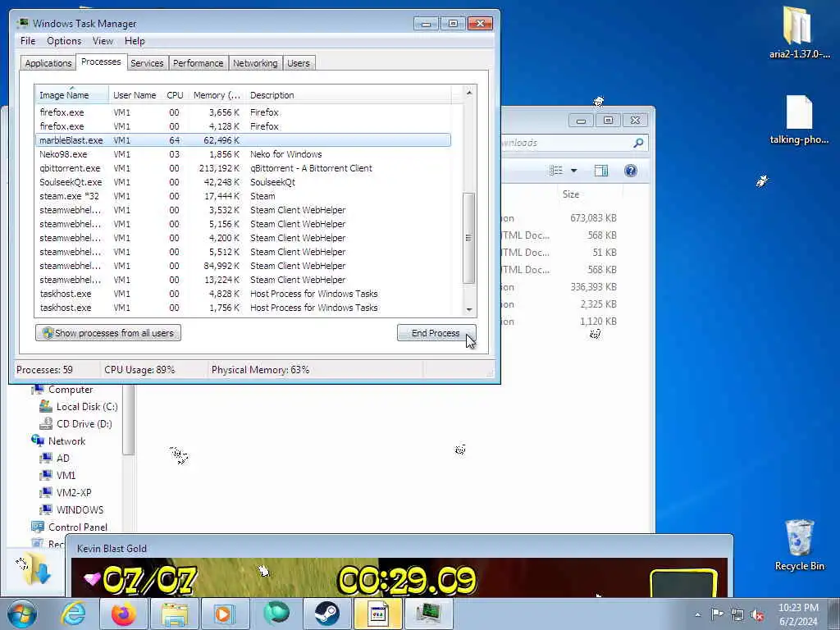Open the view options dropdown arrow in Explorer
Viewport: 840px width, 630px height.
(x=573, y=171)
